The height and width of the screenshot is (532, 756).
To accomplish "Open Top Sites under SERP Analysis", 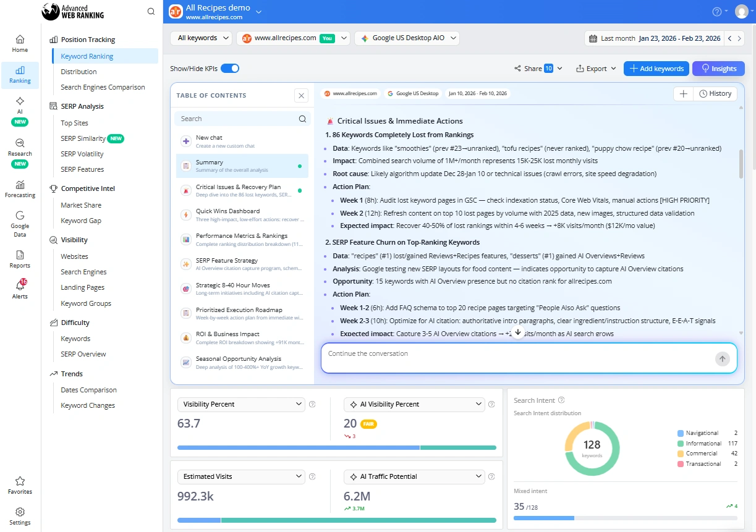I will click(74, 123).
